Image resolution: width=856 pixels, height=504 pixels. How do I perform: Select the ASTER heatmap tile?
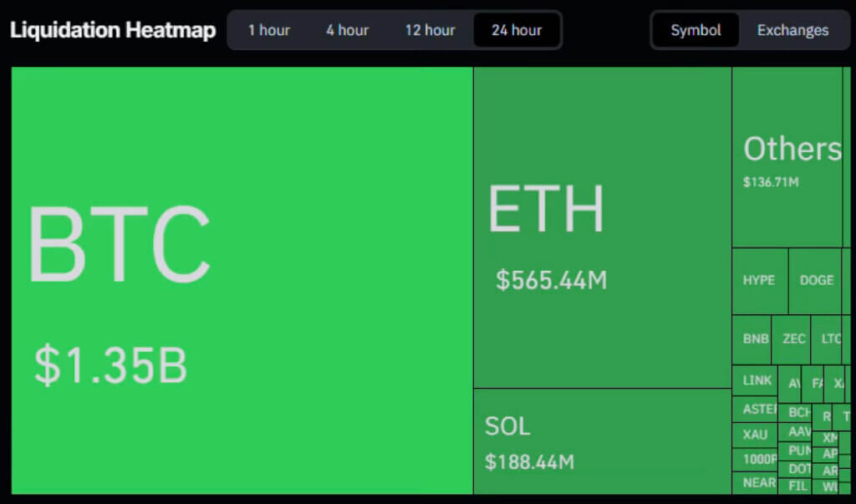[757, 409]
